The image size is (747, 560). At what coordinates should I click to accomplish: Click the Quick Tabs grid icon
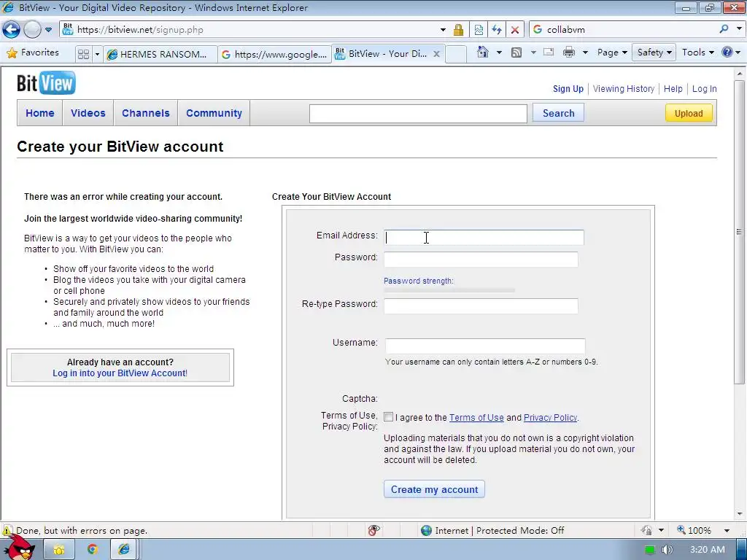point(83,54)
